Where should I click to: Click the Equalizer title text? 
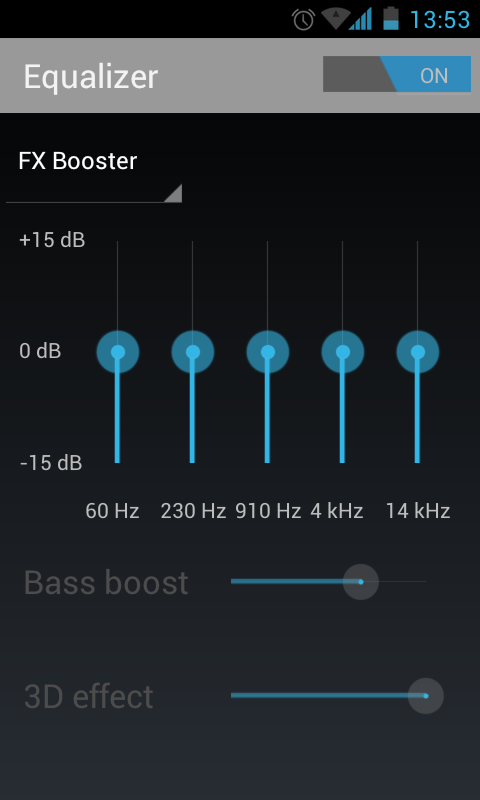tap(91, 78)
